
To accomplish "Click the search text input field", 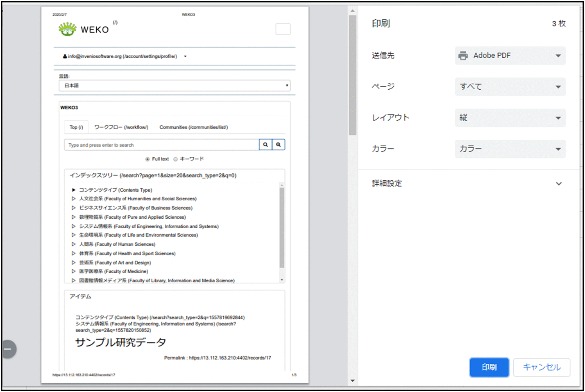I will (161, 145).
